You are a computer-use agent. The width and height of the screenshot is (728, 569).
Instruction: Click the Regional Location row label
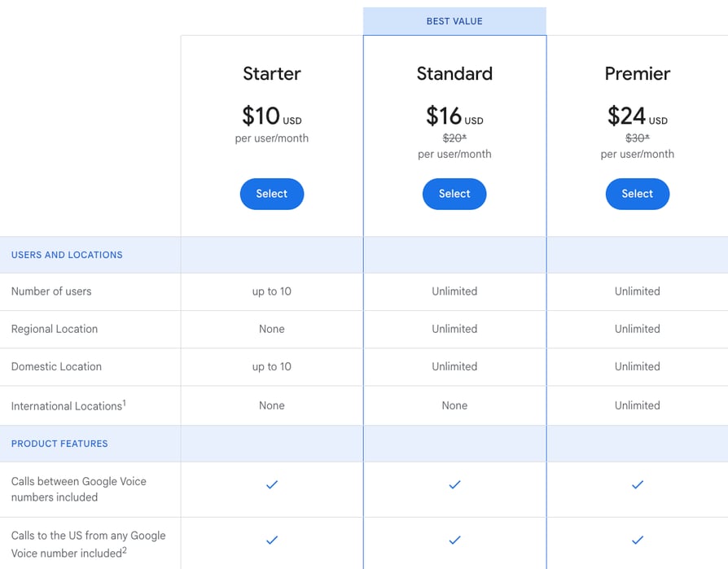click(x=55, y=329)
